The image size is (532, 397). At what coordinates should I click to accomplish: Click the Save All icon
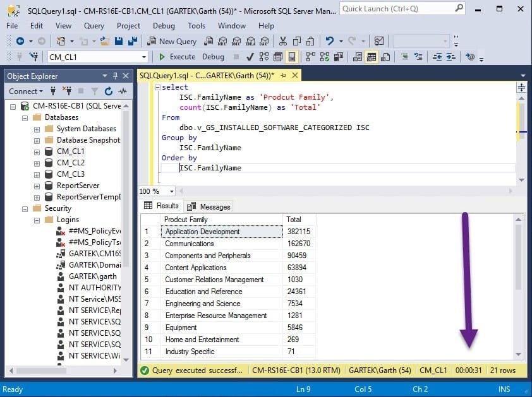pos(132,42)
